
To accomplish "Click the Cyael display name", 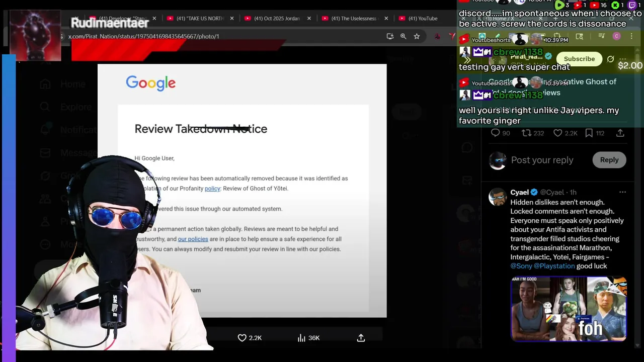I will coord(519,193).
